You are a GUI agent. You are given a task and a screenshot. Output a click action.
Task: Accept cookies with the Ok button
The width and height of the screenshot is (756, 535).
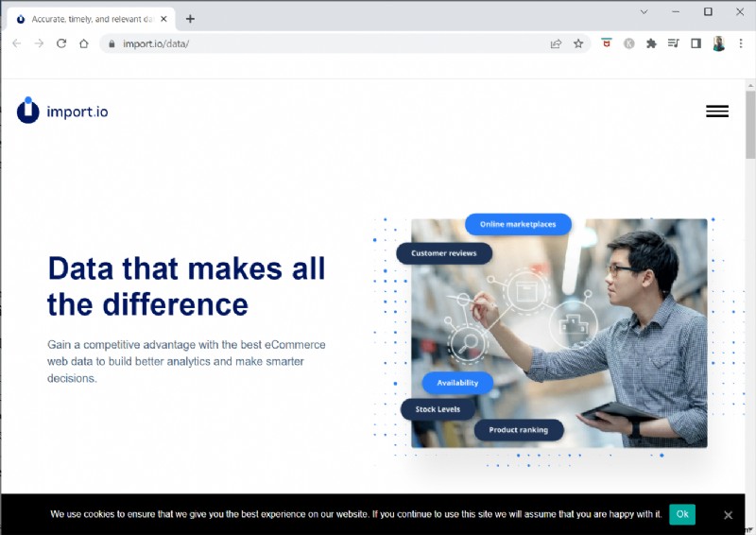pyautogui.click(x=682, y=514)
